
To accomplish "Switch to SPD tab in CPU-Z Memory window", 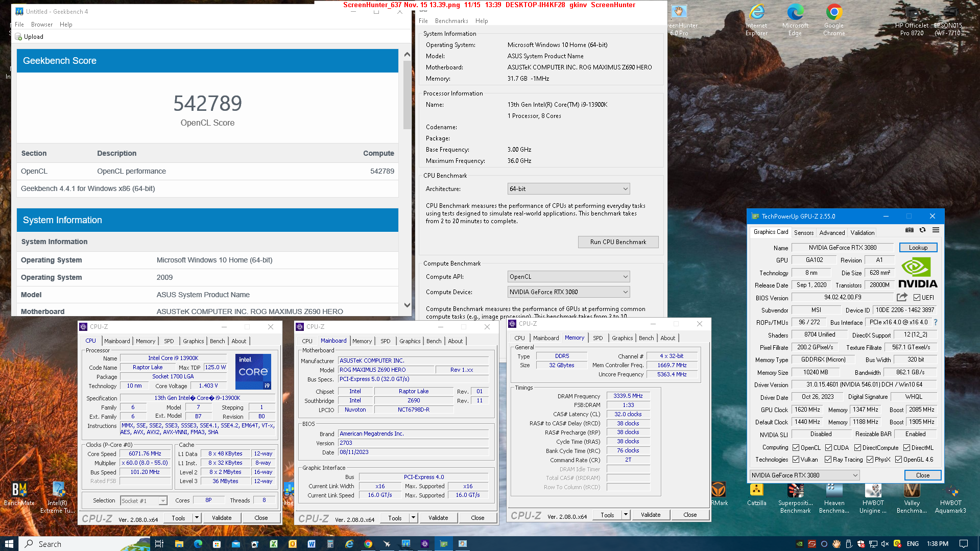I will click(x=597, y=338).
